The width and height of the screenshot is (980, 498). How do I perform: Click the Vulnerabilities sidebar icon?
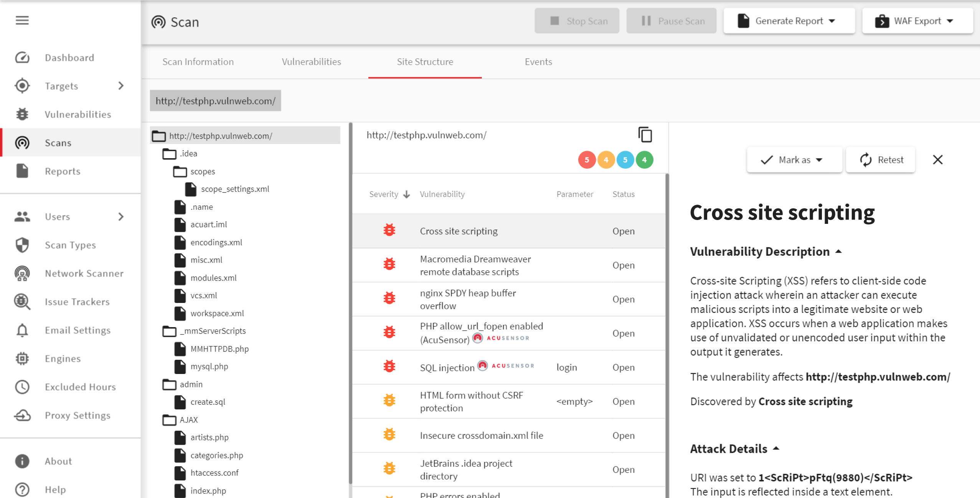point(22,114)
